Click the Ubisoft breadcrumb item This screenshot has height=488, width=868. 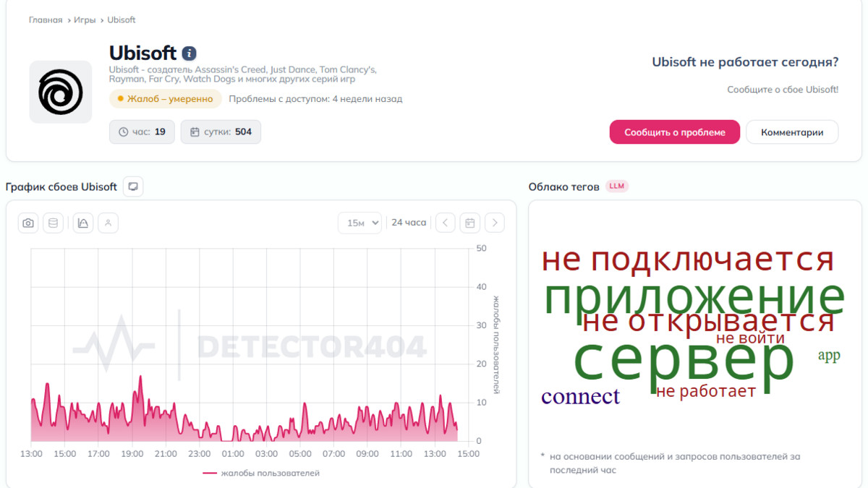122,20
